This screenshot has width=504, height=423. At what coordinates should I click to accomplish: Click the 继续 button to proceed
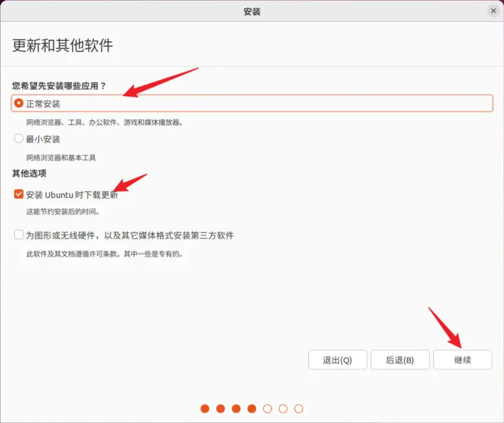click(462, 360)
